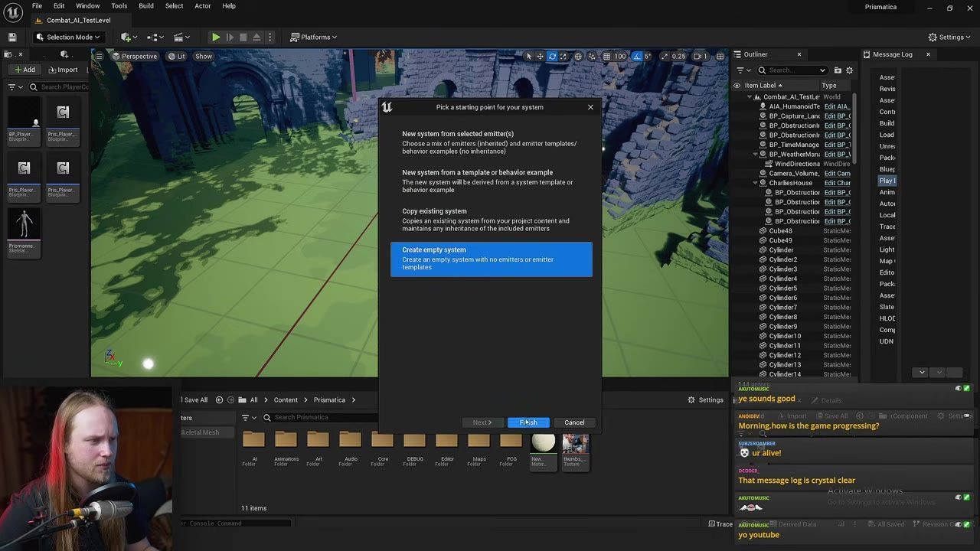Open the viewport hamburger options menu
Viewport: 980px width, 551px height.
[x=99, y=56]
